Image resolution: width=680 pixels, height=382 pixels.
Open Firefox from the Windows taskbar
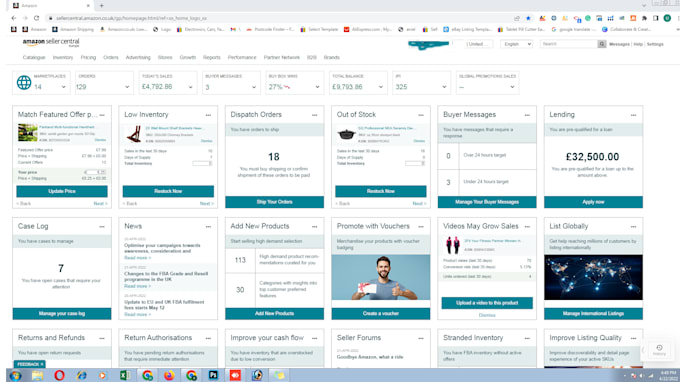point(169,375)
